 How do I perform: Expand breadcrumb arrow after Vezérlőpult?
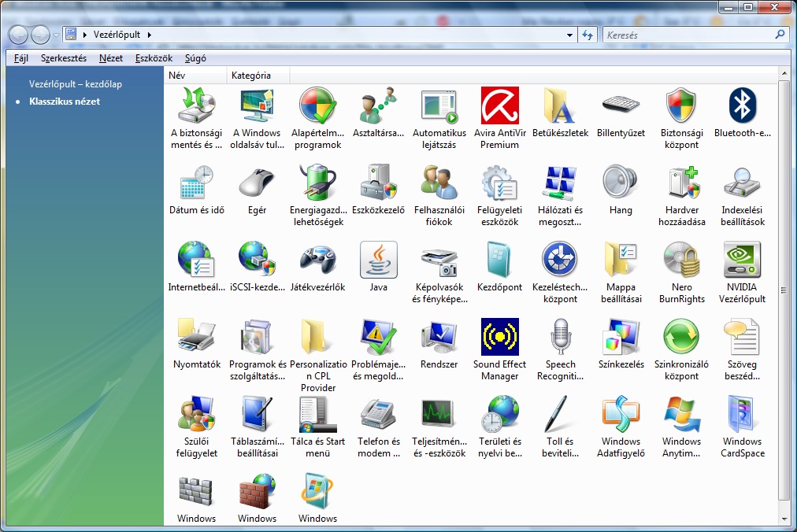[x=150, y=35]
